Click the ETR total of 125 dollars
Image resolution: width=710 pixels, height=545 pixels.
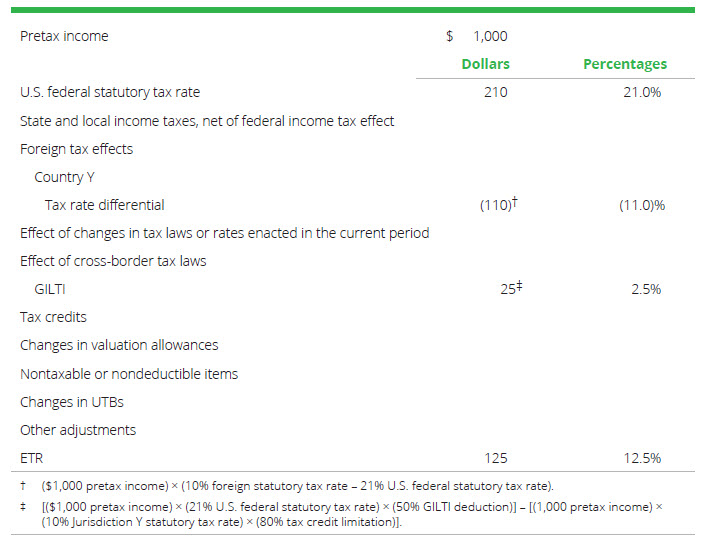coord(494,458)
